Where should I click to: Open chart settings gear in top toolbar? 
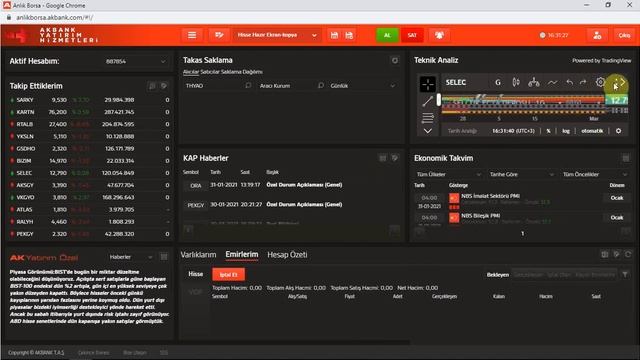pos(600,82)
